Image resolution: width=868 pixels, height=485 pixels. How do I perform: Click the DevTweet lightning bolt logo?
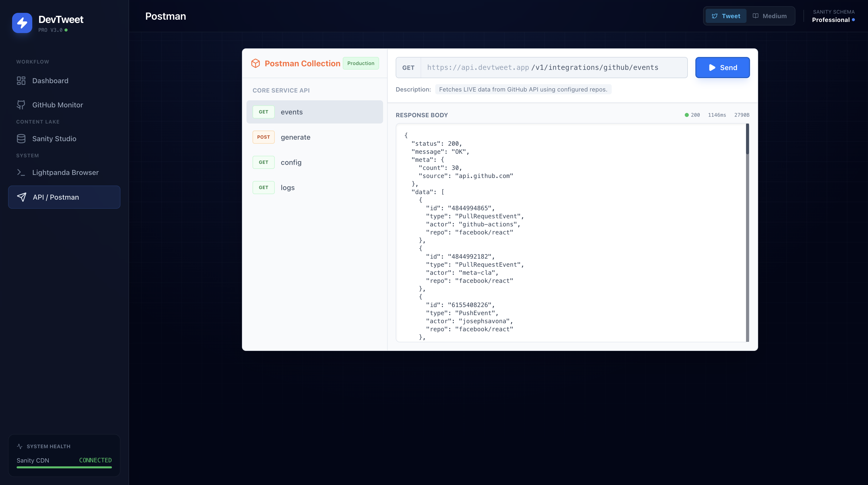[x=22, y=23]
